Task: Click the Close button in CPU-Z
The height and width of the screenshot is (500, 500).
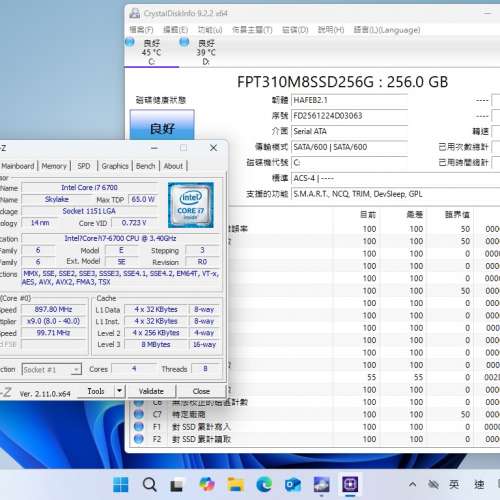Action: click(201, 391)
